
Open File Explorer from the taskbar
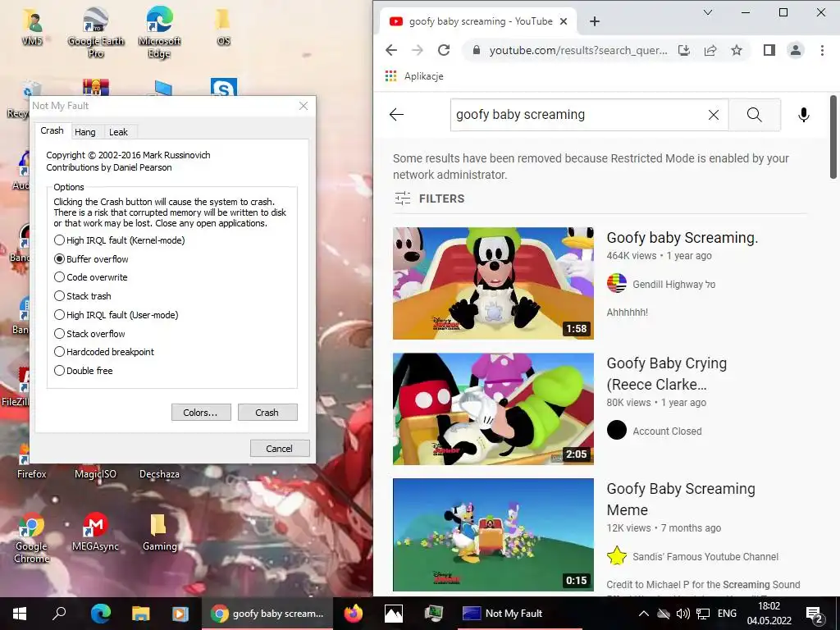click(140, 614)
